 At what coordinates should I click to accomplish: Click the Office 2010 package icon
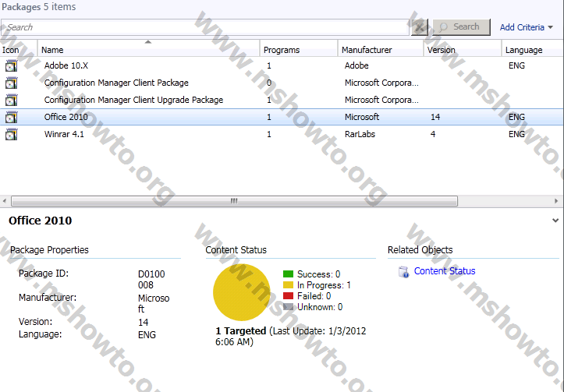11,117
